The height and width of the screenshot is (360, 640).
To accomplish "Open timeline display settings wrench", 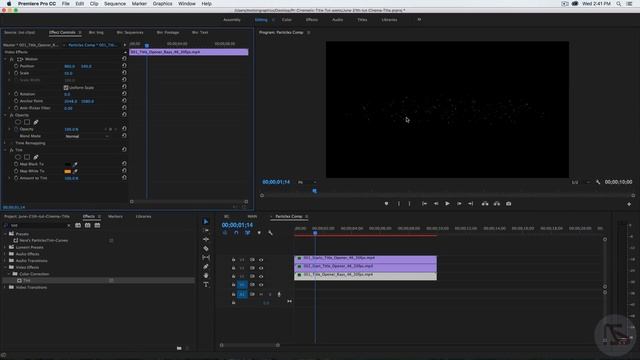I will (270, 233).
